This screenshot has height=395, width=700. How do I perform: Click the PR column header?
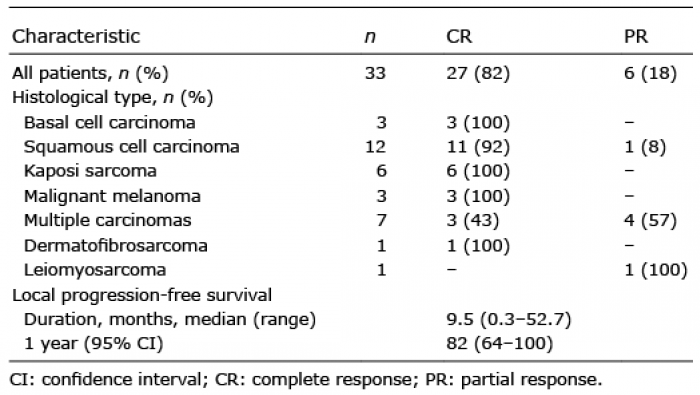[x=636, y=36]
